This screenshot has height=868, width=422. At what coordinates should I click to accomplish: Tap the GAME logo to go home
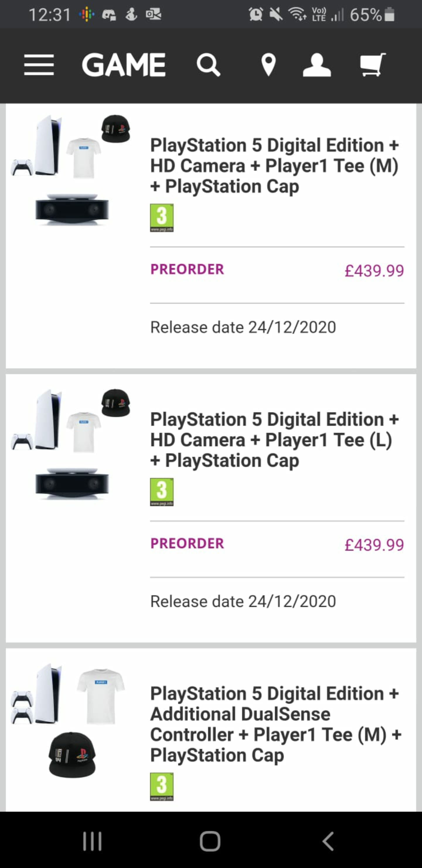pos(124,65)
